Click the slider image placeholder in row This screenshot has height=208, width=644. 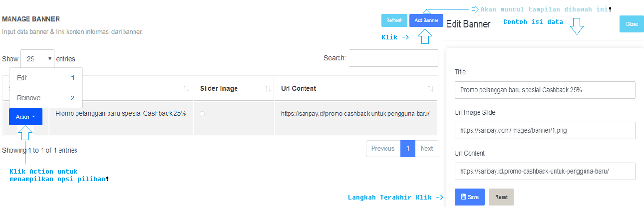coord(202,114)
